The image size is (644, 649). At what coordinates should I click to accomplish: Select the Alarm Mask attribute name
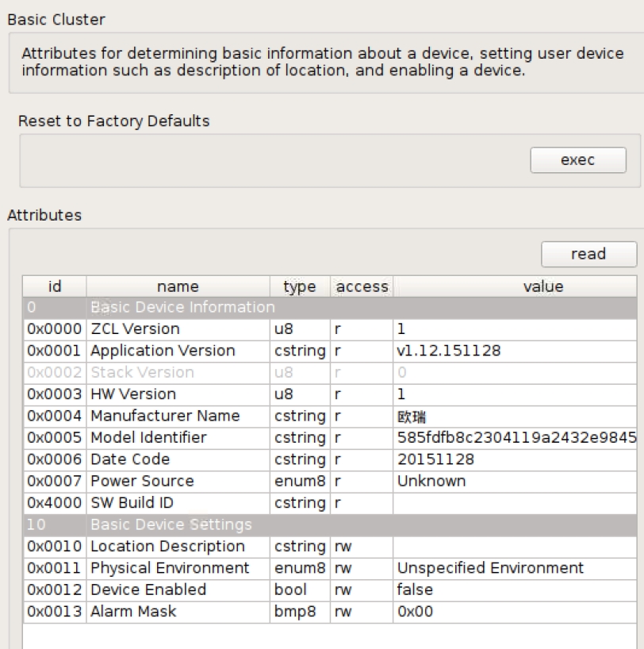point(133,612)
